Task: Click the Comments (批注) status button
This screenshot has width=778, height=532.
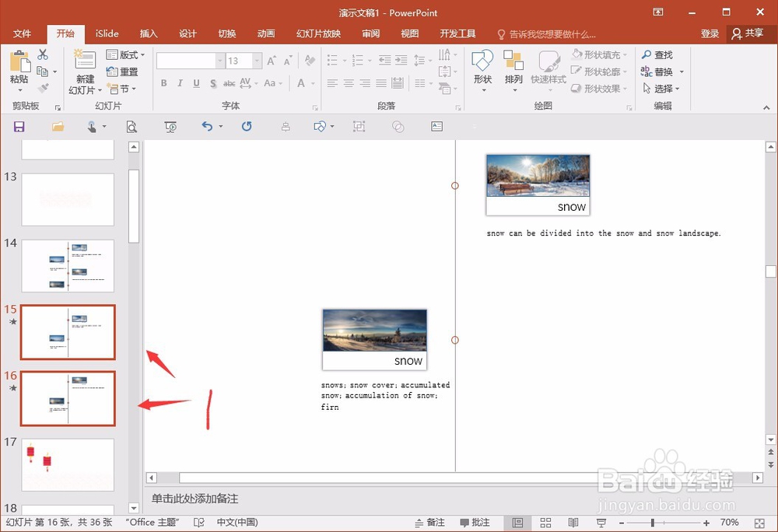Action: click(x=475, y=522)
